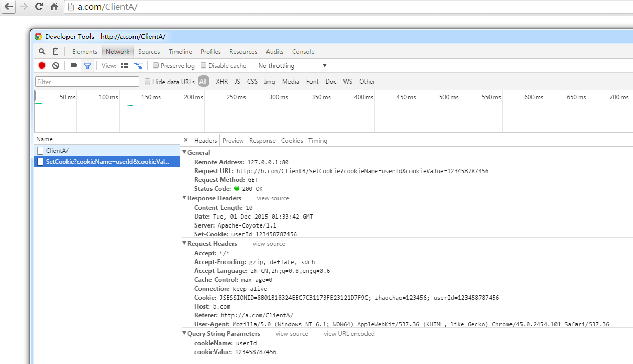Screen dimensions: 633x364
Task: Click the Request URL value text
Action: (x=362, y=171)
